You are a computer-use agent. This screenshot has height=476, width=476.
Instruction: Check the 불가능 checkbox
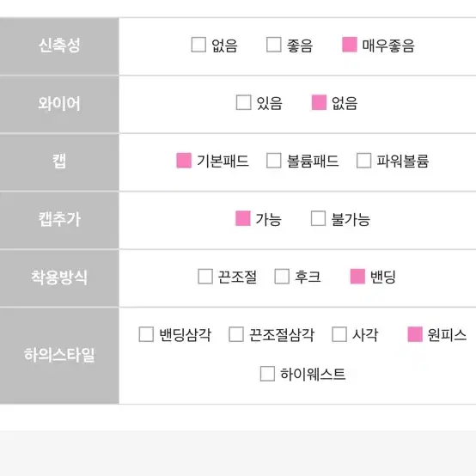[319, 218]
